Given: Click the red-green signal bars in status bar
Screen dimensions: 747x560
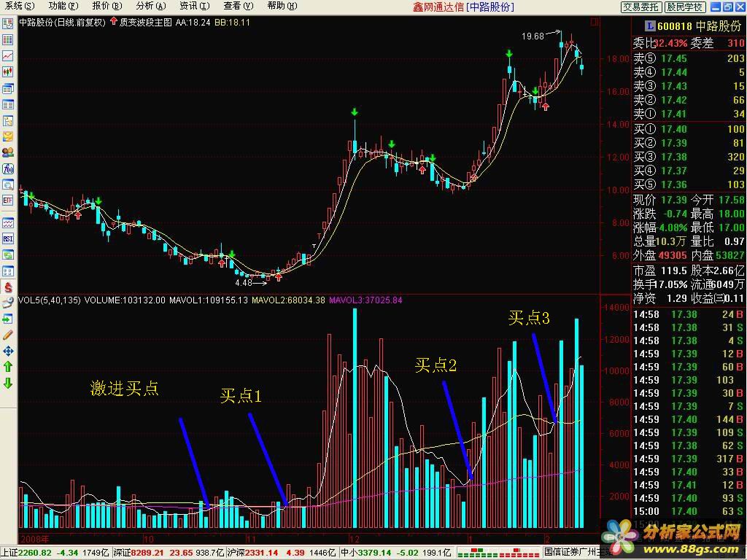Looking at the screenshot, I should (x=498, y=553).
